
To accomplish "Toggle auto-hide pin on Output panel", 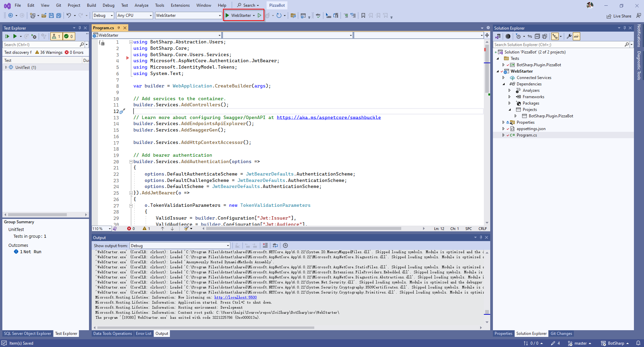I will [481, 237].
